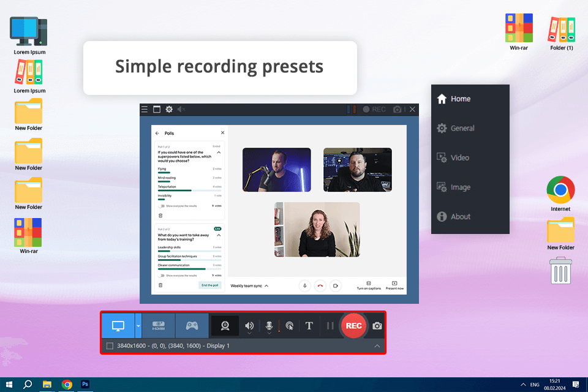Show hidden system tray icons chevron
This screenshot has width=588, height=392.
pyautogui.click(x=523, y=385)
